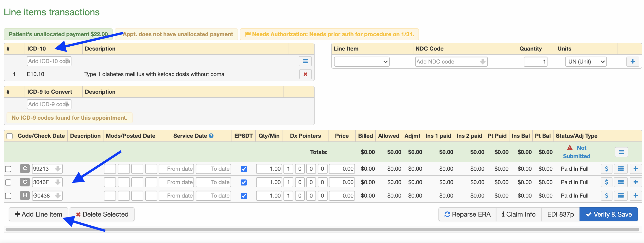This screenshot has height=243, width=644.
Task: Click the E10.10 diagnosis code text
Action: tap(35, 74)
